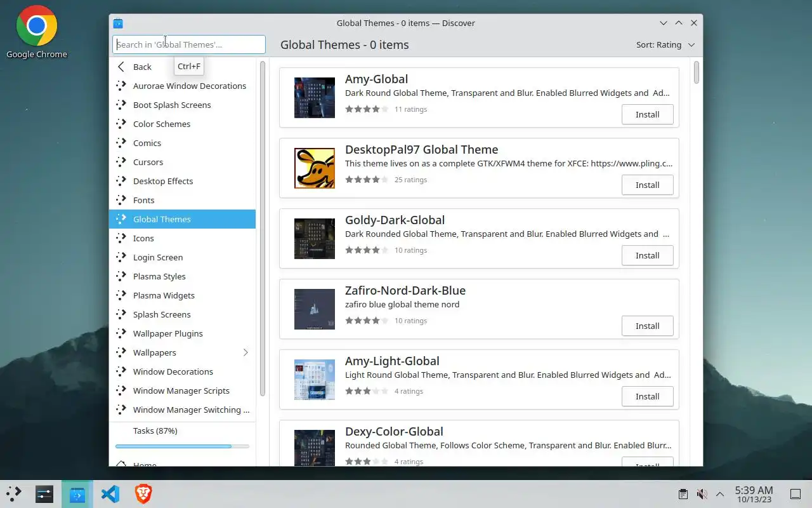Select the Wallpapers category

tap(183, 352)
